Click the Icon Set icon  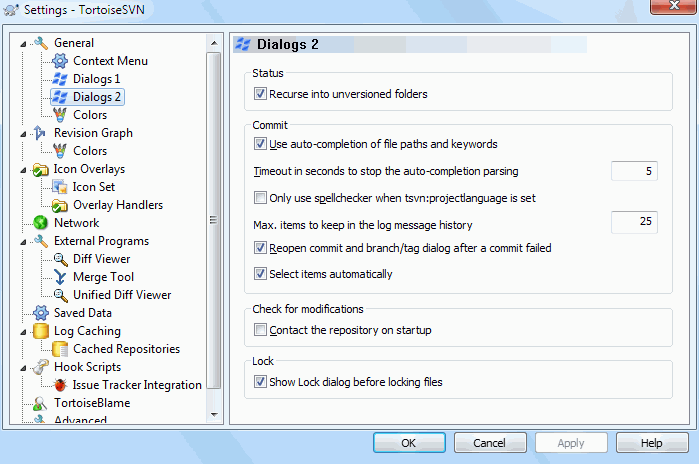coord(60,187)
